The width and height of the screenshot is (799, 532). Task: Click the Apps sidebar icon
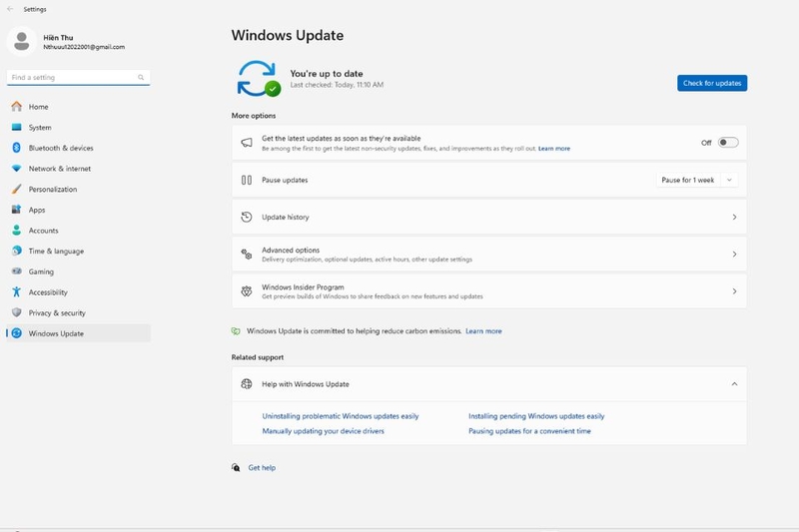click(17, 210)
